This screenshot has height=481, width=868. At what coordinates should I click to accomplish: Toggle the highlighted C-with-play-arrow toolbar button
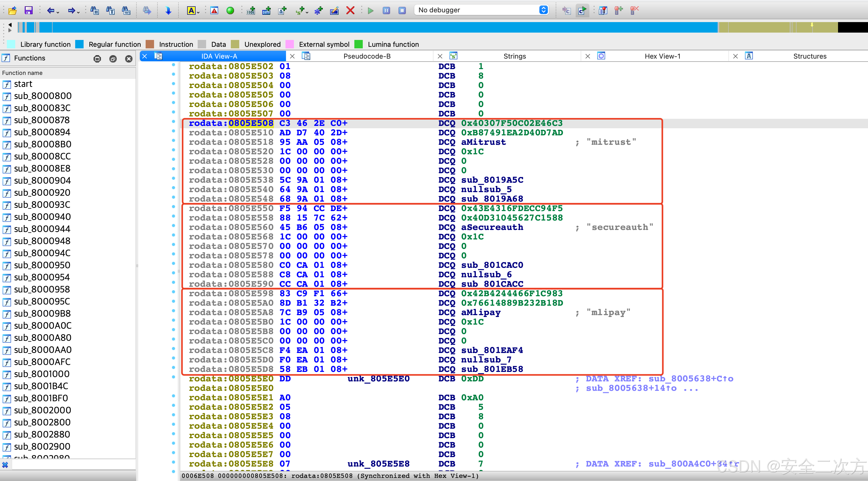click(x=582, y=11)
